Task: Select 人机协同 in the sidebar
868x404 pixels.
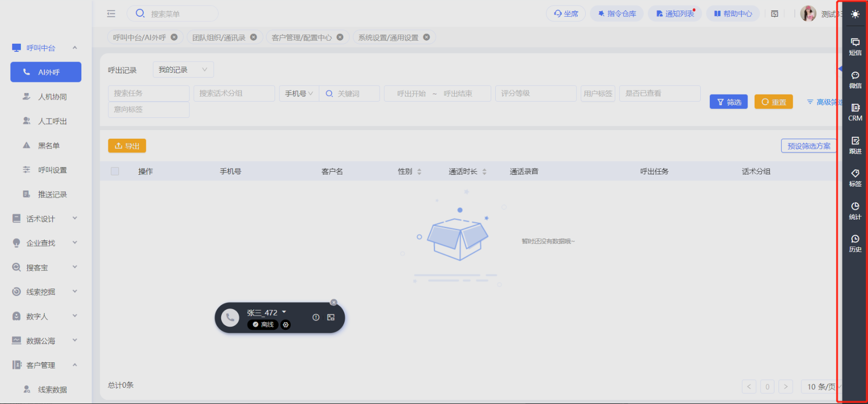Action: point(52,97)
